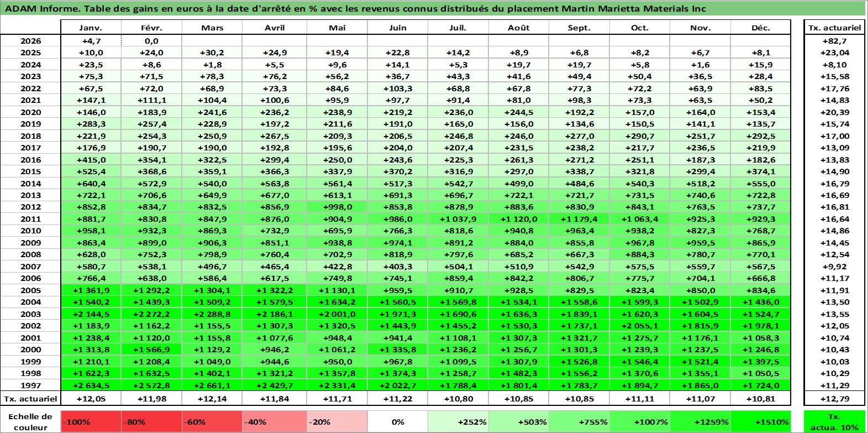Click the -100% red color scale swatch
Screen dimensions: 868x433
pyautogui.click(x=91, y=421)
